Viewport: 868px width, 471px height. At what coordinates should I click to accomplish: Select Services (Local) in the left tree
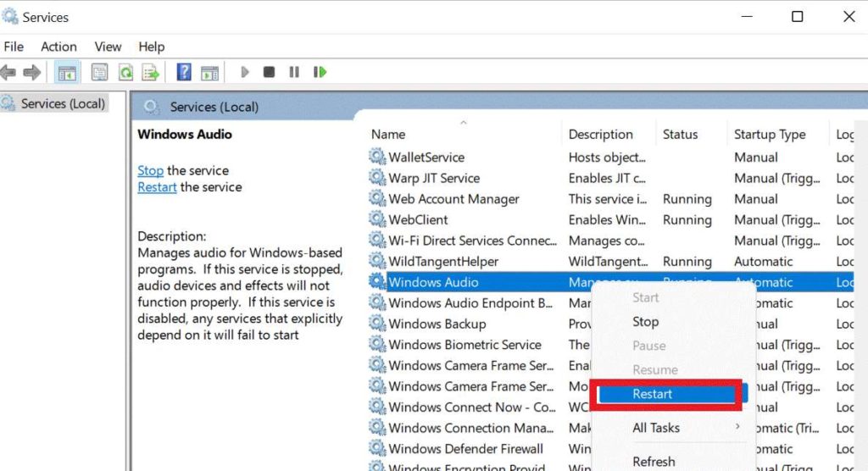[x=63, y=104]
